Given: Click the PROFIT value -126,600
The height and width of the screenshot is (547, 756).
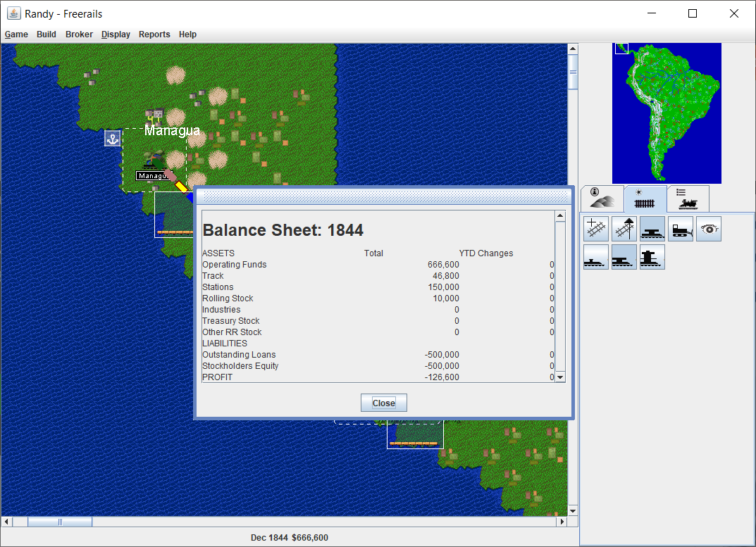Looking at the screenshot, I should pos(442,377).
